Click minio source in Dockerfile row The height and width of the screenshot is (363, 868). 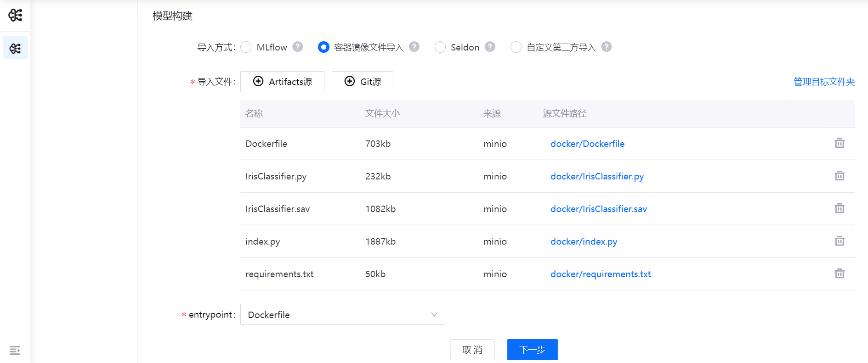(495, 144)
